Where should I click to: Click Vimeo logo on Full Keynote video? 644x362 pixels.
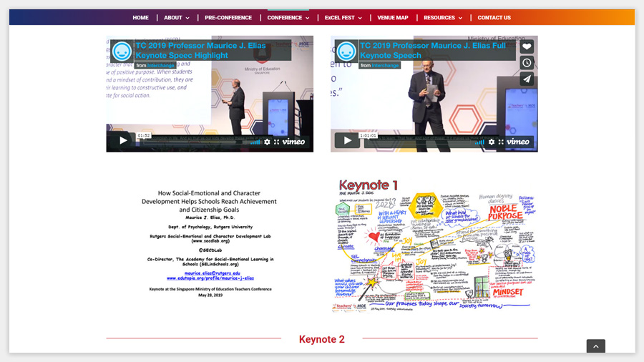coord(518,142)
